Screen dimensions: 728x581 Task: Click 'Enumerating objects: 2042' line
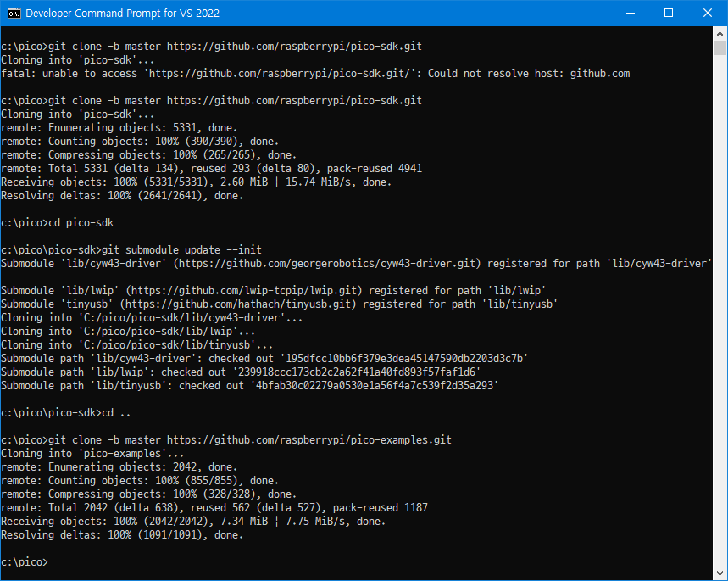pos(119,466)
